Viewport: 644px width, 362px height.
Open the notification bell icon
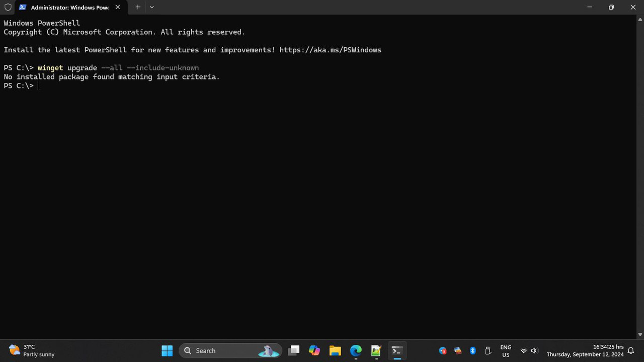631,351
